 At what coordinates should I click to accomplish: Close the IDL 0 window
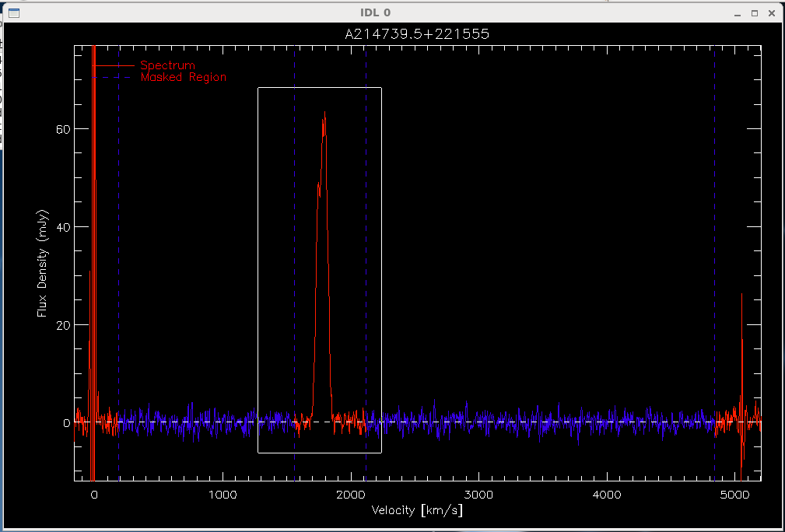(772, 13)
